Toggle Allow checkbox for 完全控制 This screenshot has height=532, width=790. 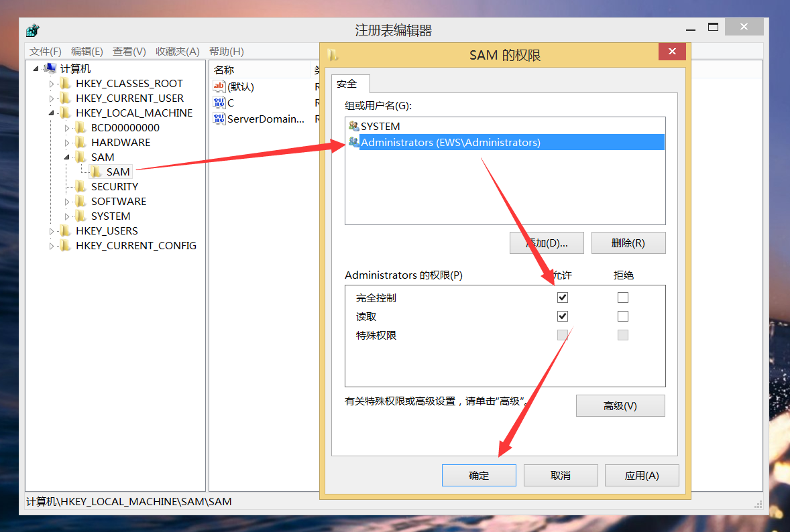[x=563, y=297]
